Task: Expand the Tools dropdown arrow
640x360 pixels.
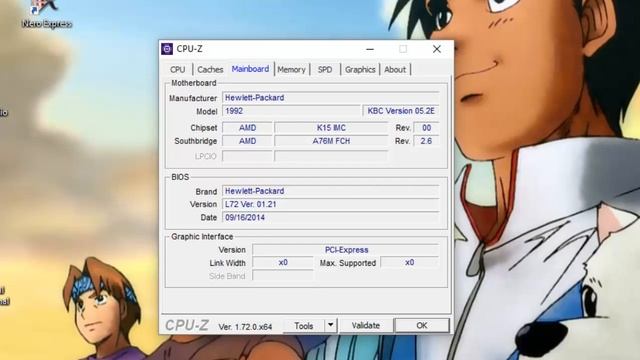Action: click(331, 325)
